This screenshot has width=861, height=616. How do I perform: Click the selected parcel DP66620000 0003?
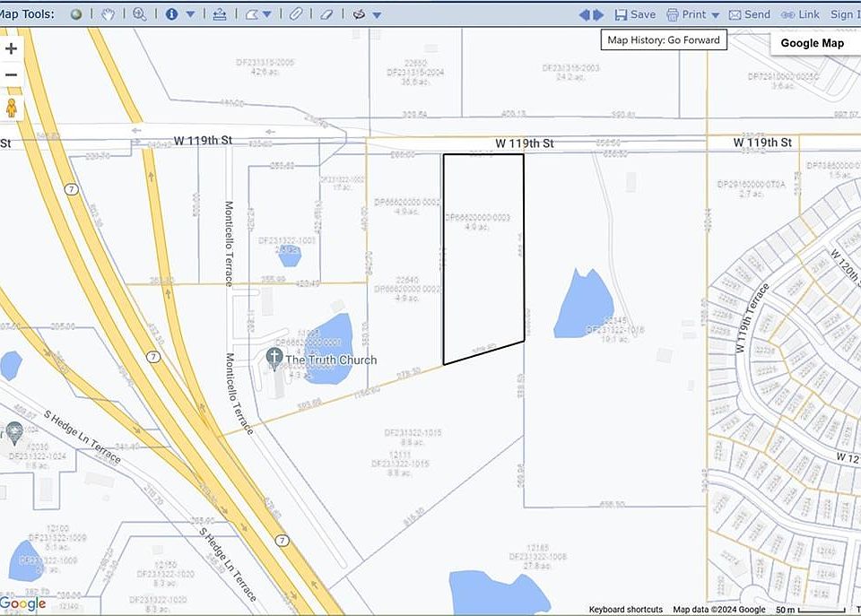tap(483, 258)
